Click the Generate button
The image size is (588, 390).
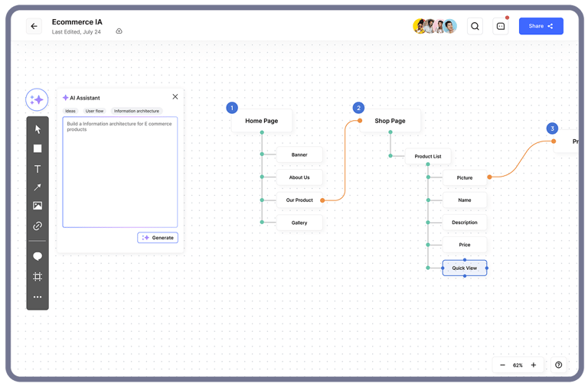tap(158, 238)
